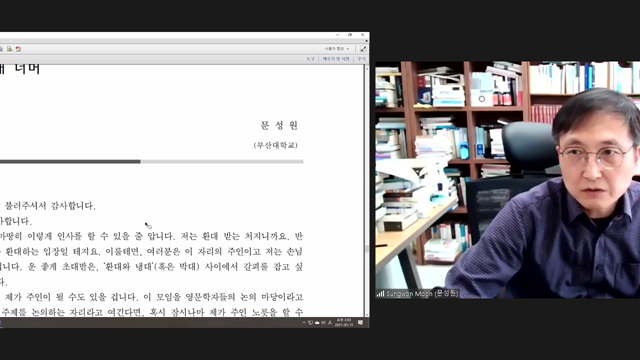Click the red PDF export icon in toolbar
The height and width of the screenshot is (360, 640).
(x=18, y=49)
